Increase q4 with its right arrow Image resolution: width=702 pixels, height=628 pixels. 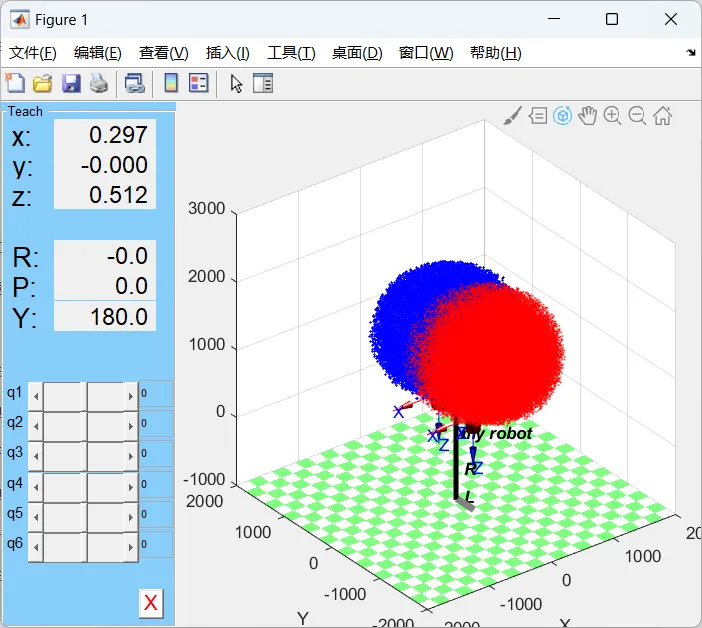click(x=131, y=487)
